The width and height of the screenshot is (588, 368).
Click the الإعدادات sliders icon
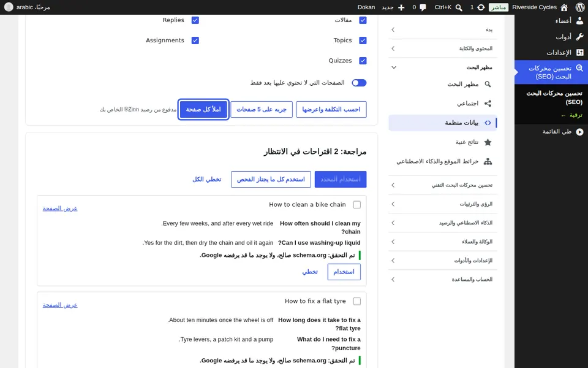[580, 52]
